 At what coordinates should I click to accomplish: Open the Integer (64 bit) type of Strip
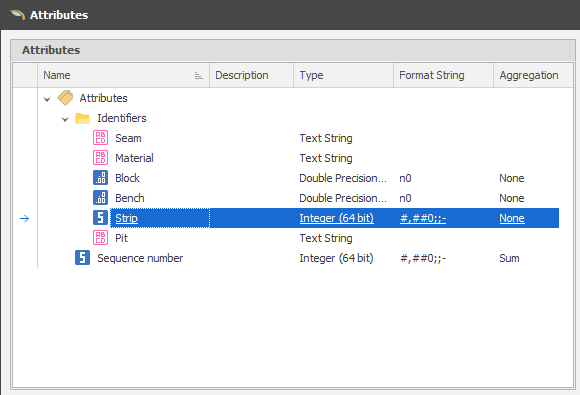click(336, 218)
